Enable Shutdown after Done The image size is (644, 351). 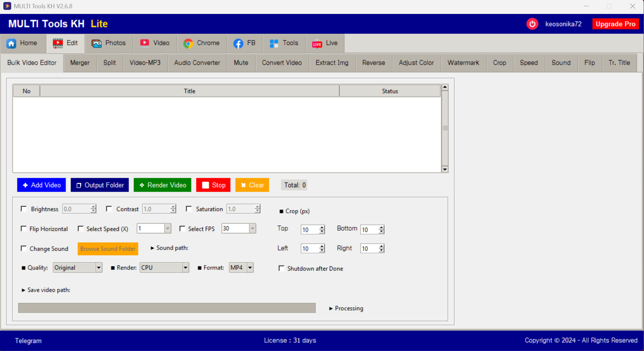coord(281,268)
